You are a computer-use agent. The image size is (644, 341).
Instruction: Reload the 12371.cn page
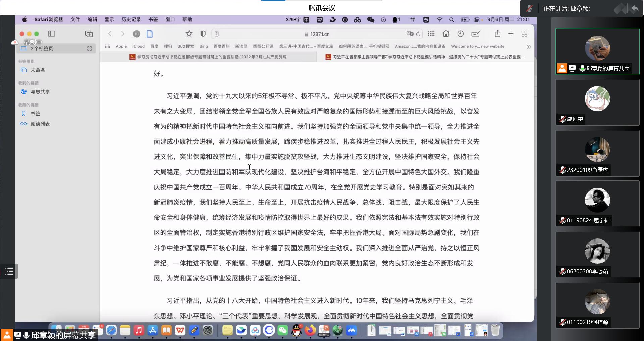pos(418,34)
